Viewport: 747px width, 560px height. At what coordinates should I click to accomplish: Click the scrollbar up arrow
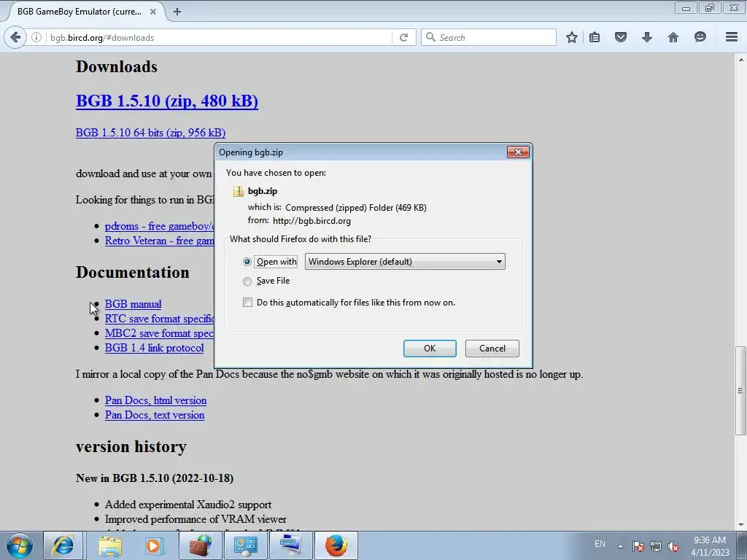pos(740,60)
